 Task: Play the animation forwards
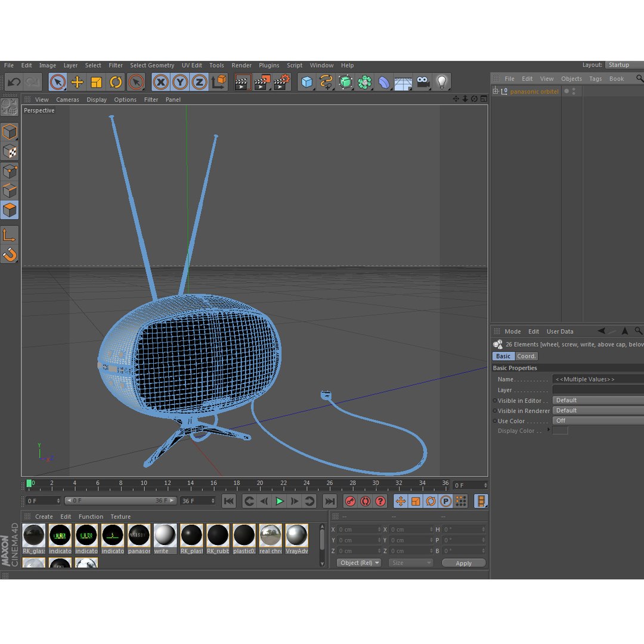[279, 501]
